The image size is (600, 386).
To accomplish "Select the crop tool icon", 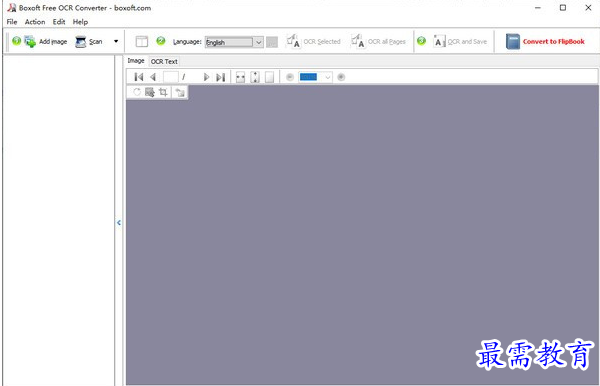I will 163,92.
